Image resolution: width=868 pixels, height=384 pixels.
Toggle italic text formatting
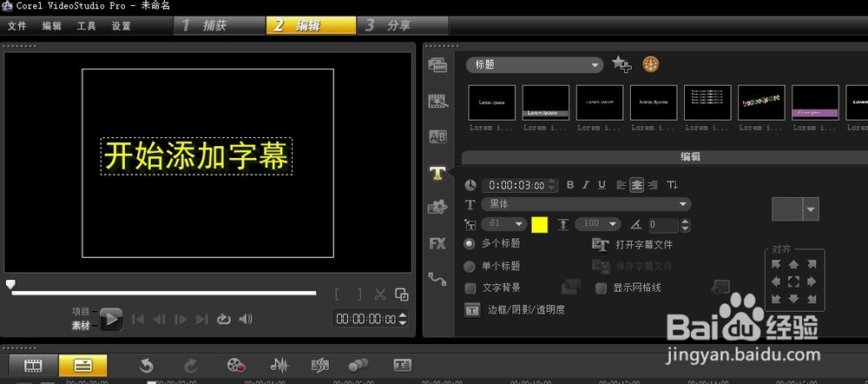click(586, 185)
